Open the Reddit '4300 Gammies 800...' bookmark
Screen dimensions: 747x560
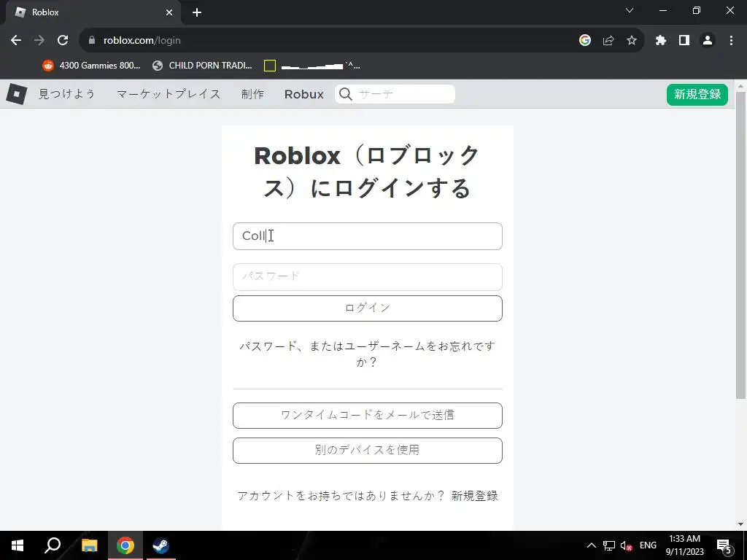point(92,66)
